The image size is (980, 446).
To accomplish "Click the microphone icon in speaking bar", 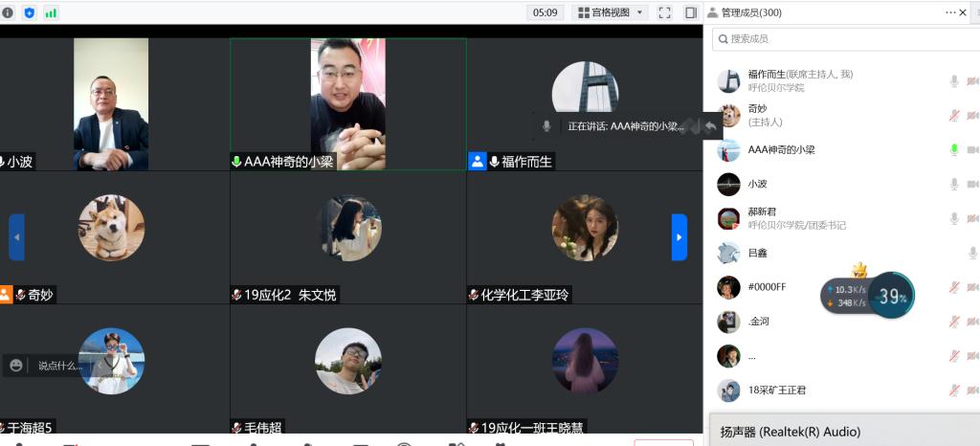I will point(546,125).
